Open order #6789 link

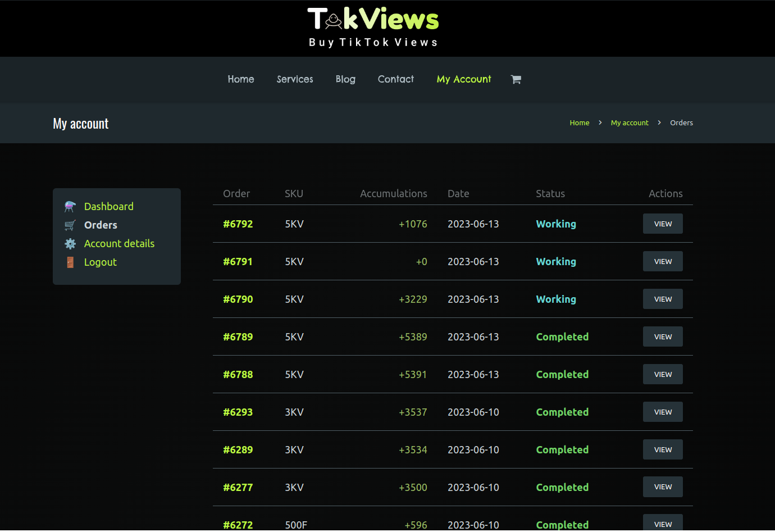coord(238,337)
